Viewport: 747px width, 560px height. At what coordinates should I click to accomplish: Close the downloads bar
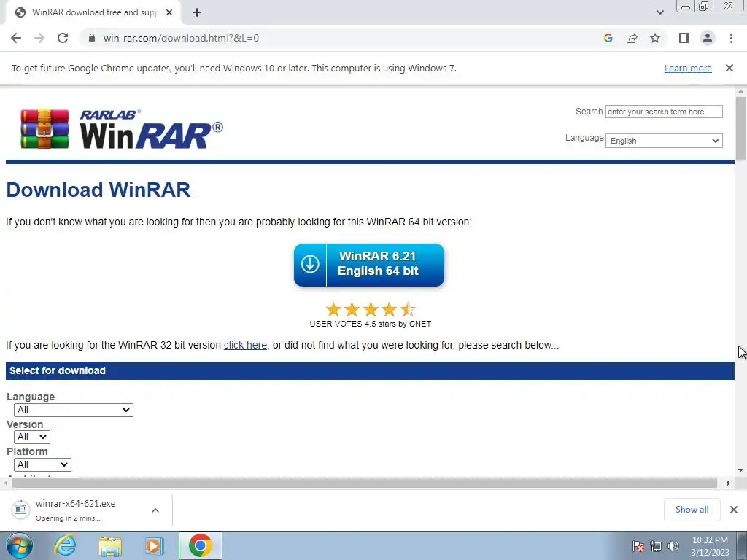pos(734,510)
